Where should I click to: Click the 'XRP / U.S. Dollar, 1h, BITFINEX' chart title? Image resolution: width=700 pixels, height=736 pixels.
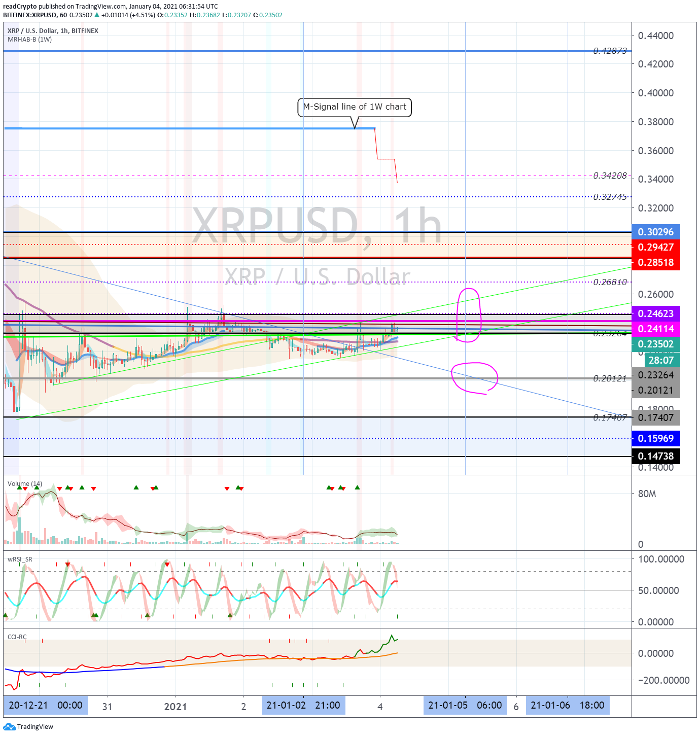click(53, 31)
